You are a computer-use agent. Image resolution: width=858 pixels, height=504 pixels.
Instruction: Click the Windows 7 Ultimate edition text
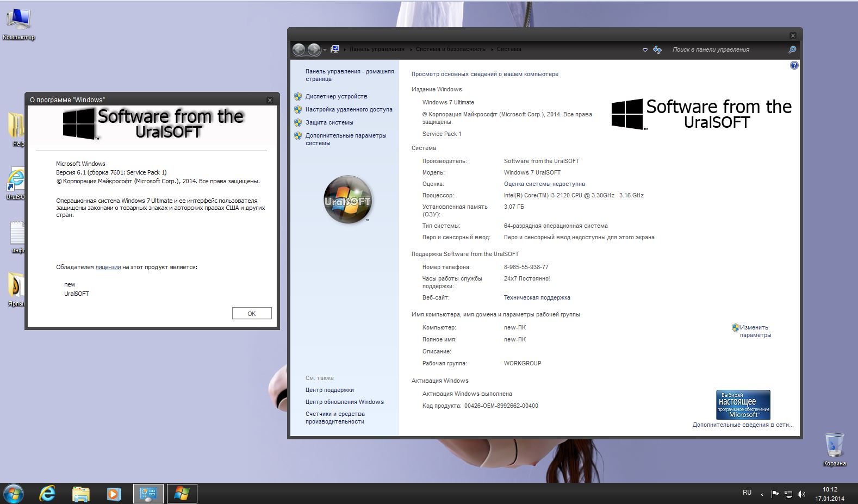point(448,102)
